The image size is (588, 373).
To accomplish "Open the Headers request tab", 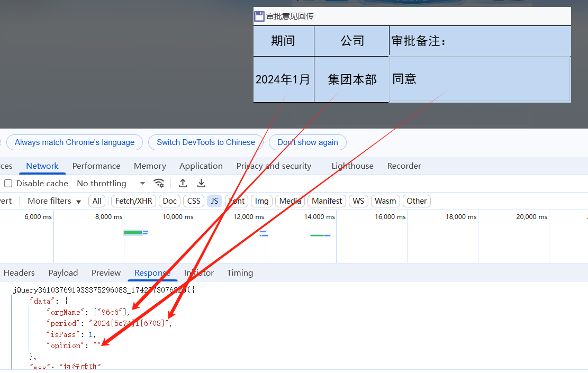I will (19, 272).
